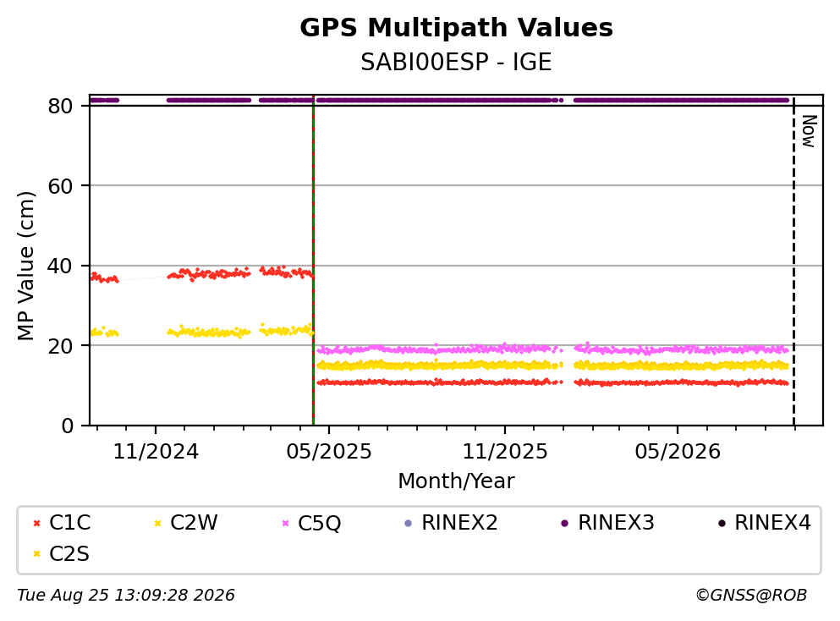Click the green-red vertical change line

click(313, 262)
